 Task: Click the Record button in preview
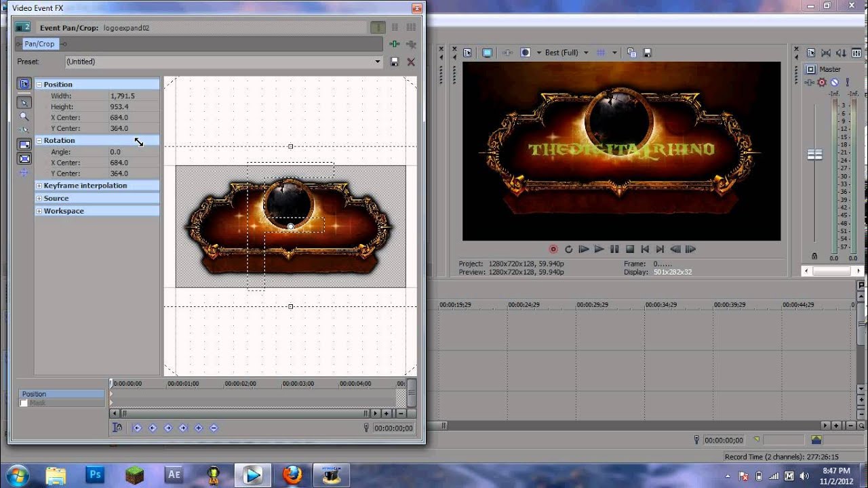[x=553, y=249]
